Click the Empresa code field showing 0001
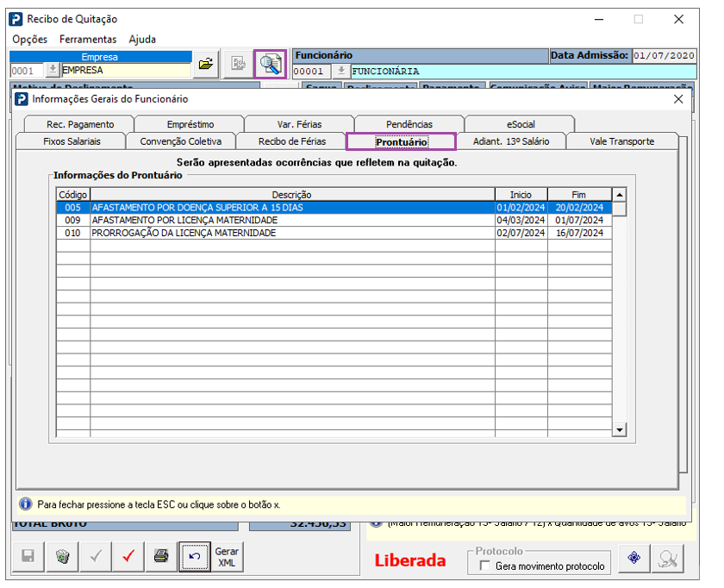724x588 pixels. coord(27,71)
